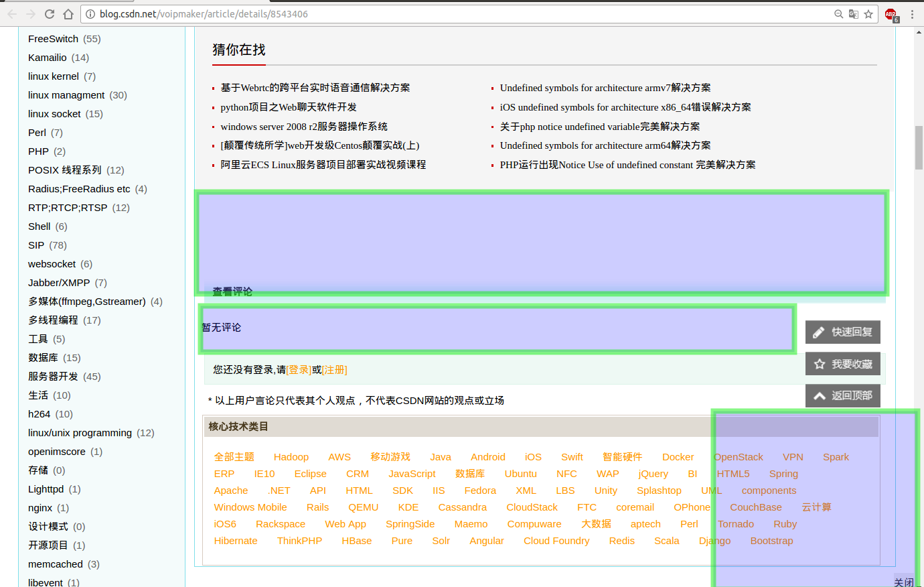Click the zoom magnifier icon in address bar
Image resolution: width=924 pixels, height=587 pixels.
(838, 14)
